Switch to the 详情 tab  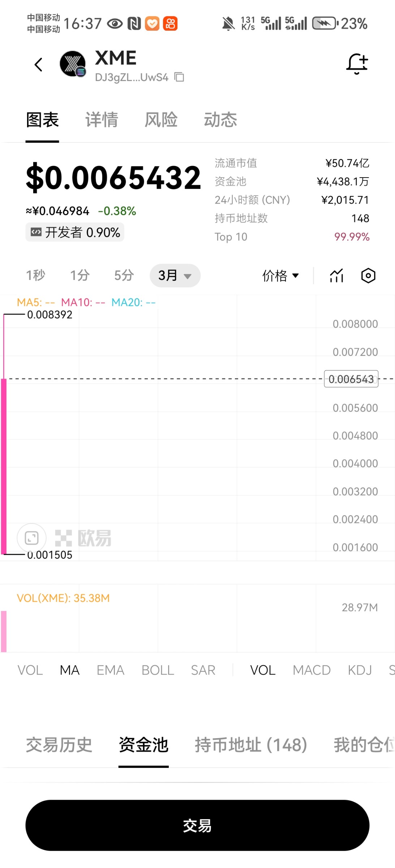[102, 120]
